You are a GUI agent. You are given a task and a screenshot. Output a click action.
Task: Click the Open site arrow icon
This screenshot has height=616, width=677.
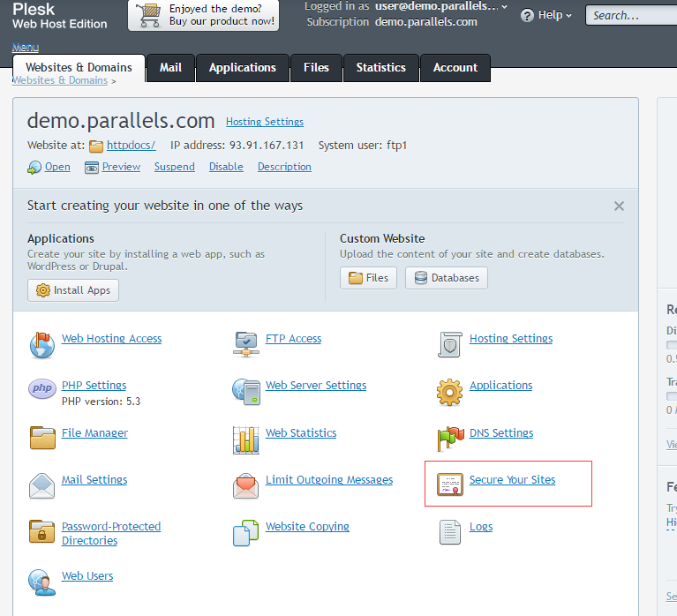pyautogui.click(x=34, y=168)
